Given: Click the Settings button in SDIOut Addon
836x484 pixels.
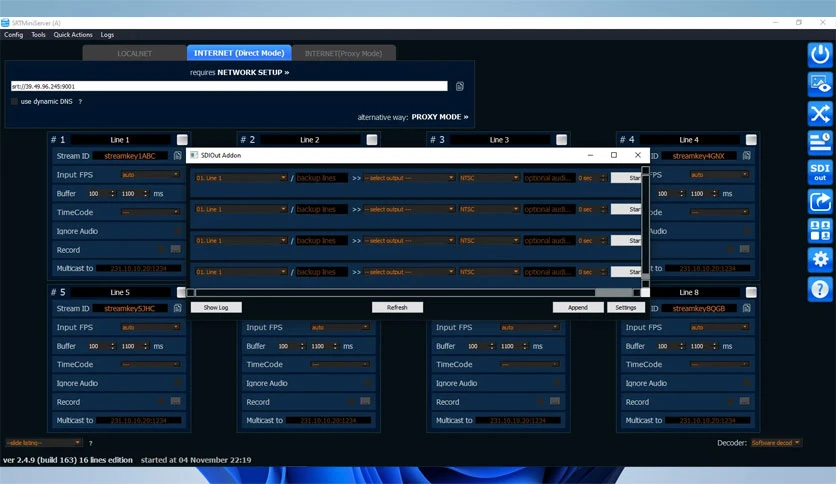Looking at the screenshot, I should (x=625, y=308).
